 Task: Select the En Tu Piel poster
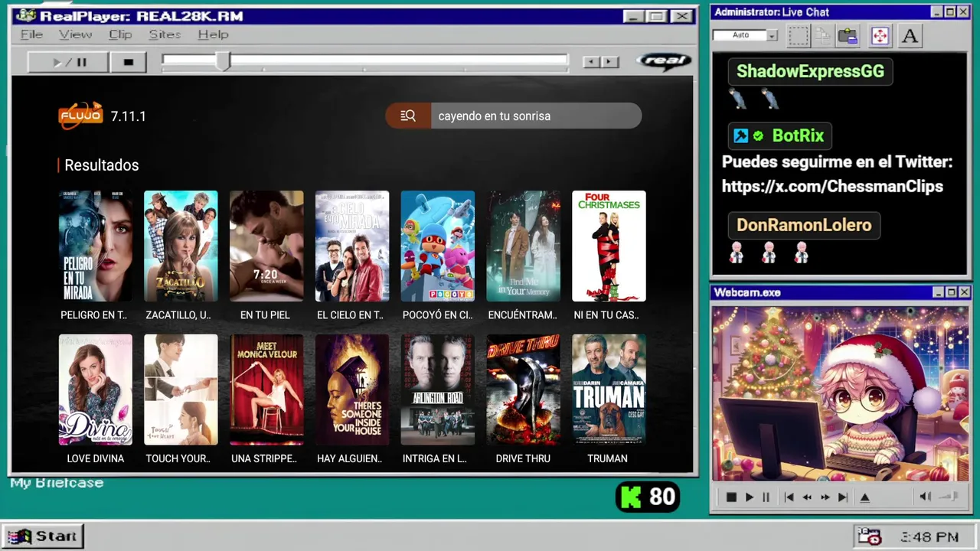(266, 246)
